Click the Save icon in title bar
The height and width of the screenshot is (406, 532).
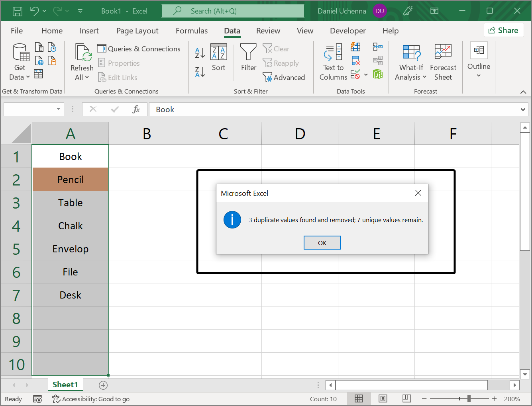18,11
